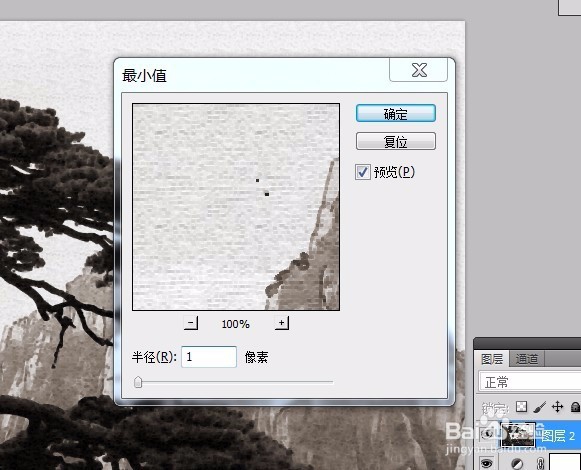This screenshot has height=470, width=581.
Task: Click the 复位 reset button
Action: coord(396,141)
